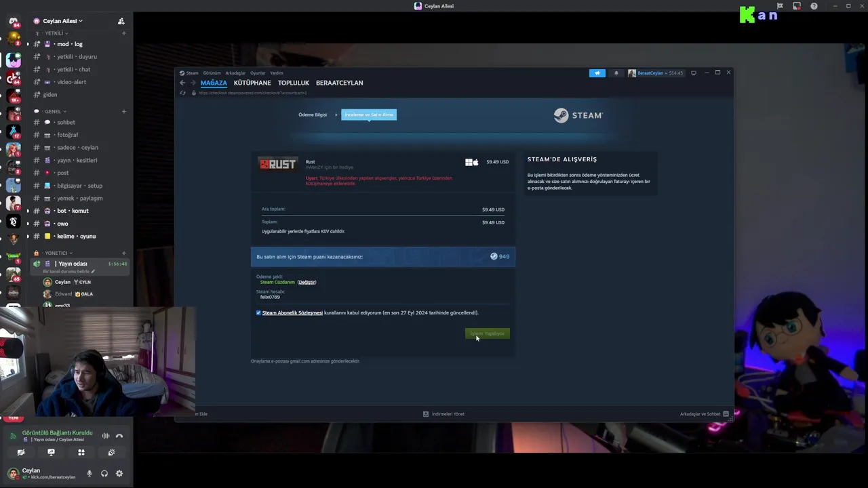868x488 pixels.
Task: Turn camera off in Discord voice panel
Action: tap(21, 452)
